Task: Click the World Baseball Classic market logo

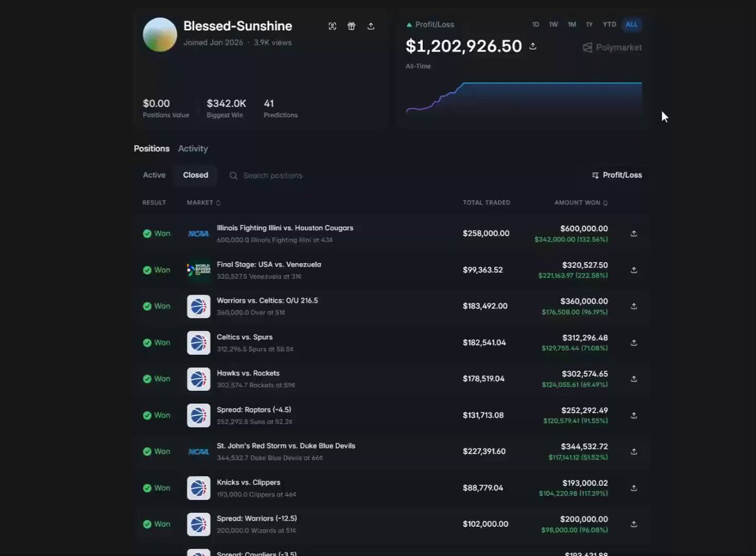Action: (x=198, y=270)
